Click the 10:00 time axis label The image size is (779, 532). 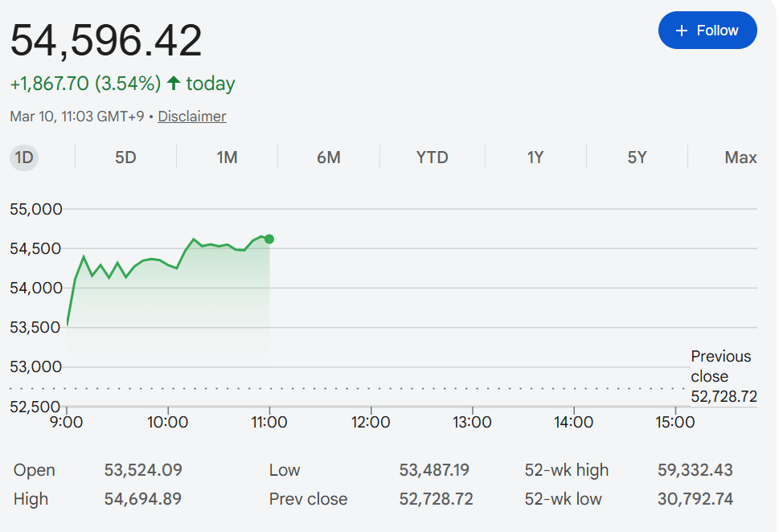(167, 422)
